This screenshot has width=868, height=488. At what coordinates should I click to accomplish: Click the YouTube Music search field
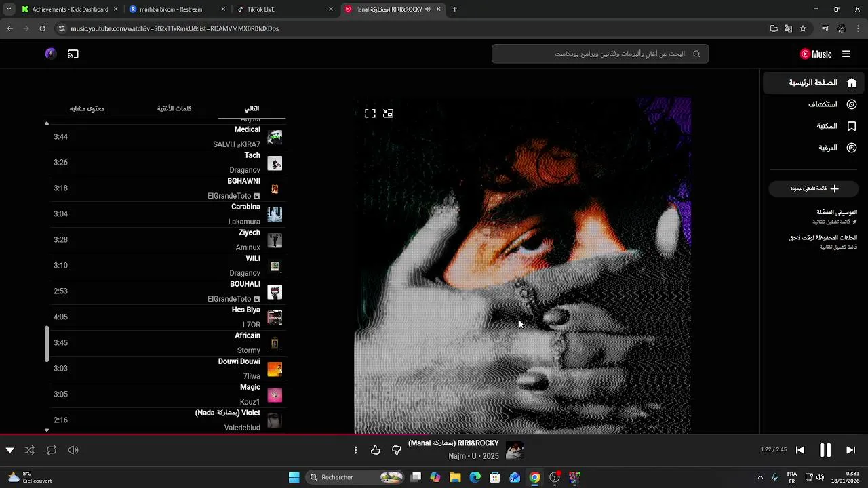[600, 54]
